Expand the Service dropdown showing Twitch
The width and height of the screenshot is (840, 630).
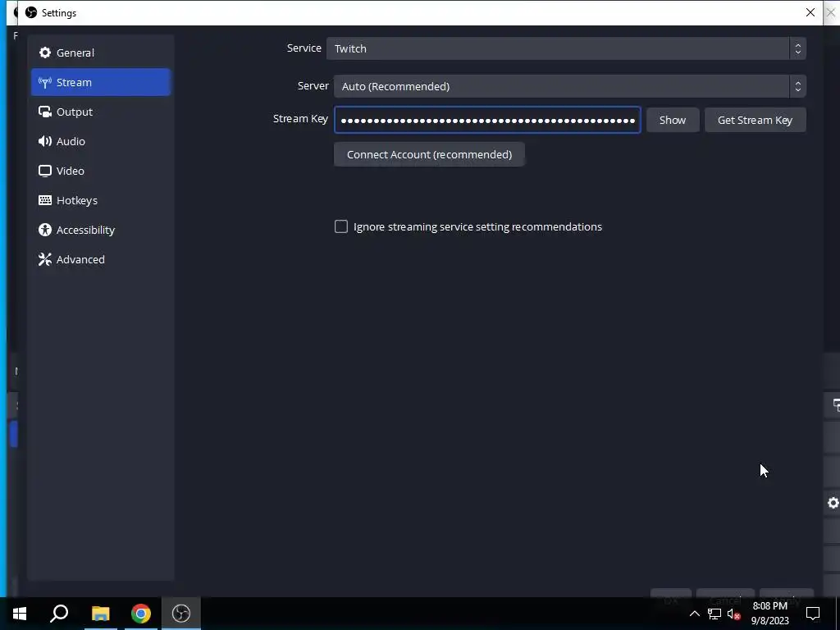point(566,48)
